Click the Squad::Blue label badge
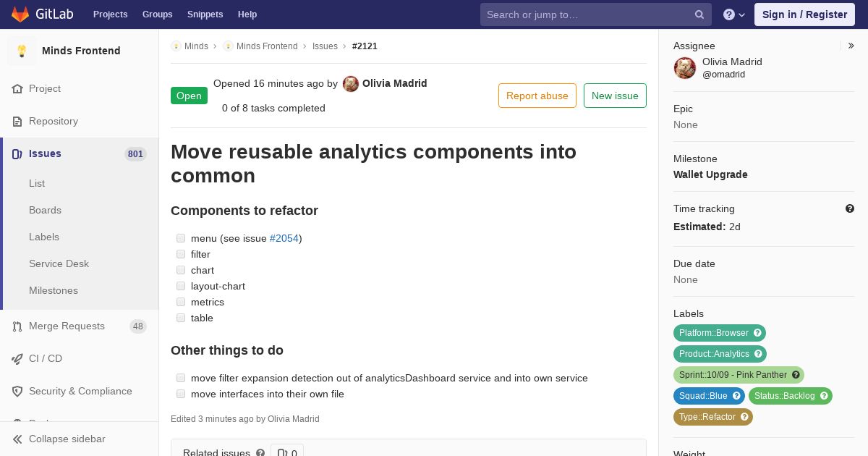The width and height of the screenshot is (868, 456). pos(709,396)
